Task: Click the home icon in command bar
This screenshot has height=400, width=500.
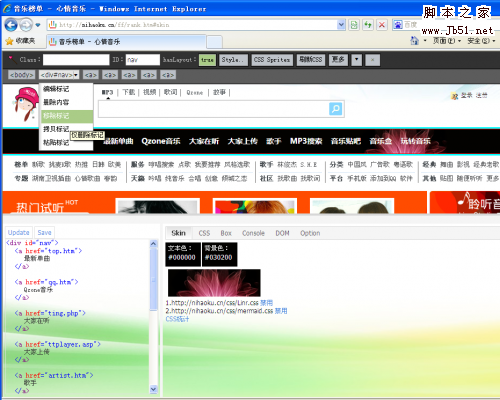Action: pos(414,41)
